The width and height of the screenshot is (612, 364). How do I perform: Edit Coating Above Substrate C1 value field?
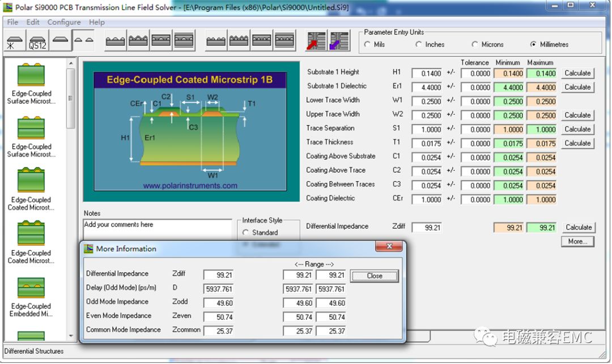[427, 157]
